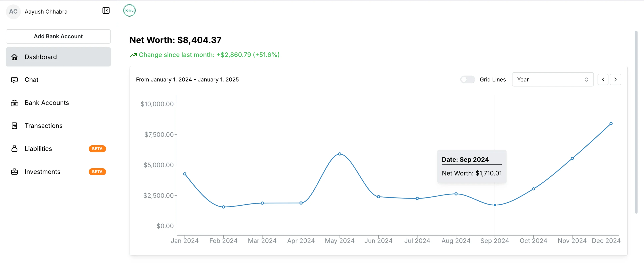Go to next period with right chevron
This screenshot has width=644, height=267.
click(x=615, y=79)
